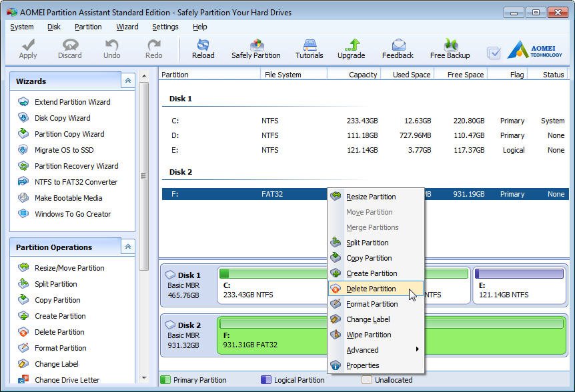This screenshot has height=392, width=575.
Task: Sort by the Capacity column header
Action: [354, 75]
